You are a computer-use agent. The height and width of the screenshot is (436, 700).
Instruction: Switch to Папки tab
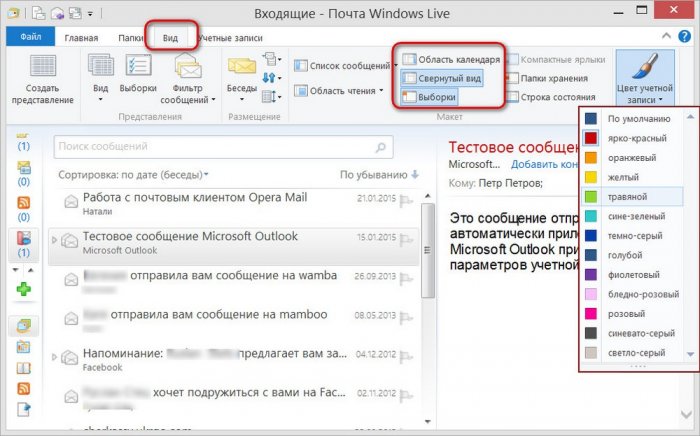tap(130, 38)
